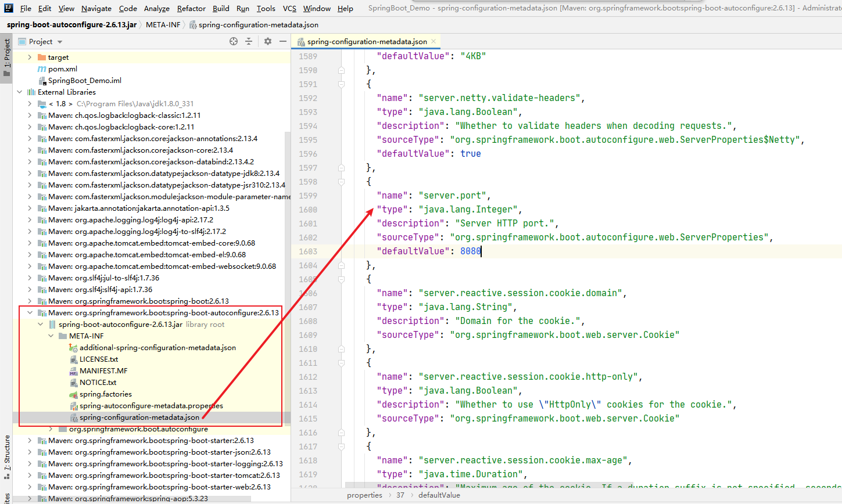This screenshot has width=842, height=504.
Task: Open the Project view dropdown selector
Action: 40,41
